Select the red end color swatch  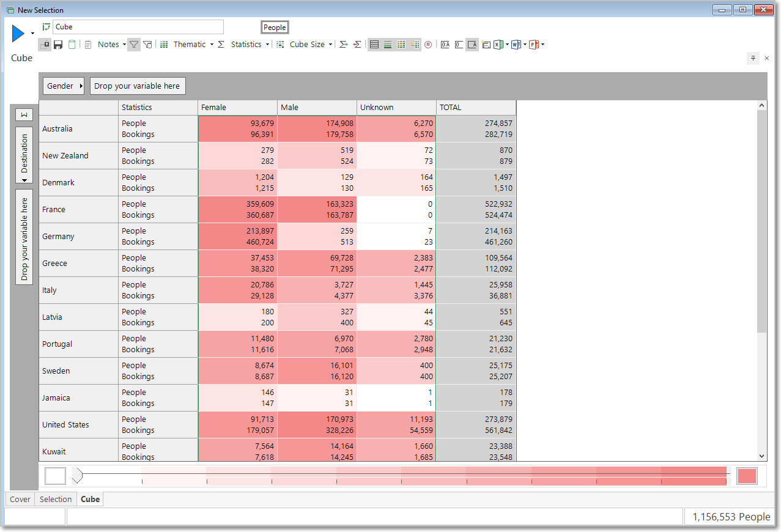[x=747, y=476]
